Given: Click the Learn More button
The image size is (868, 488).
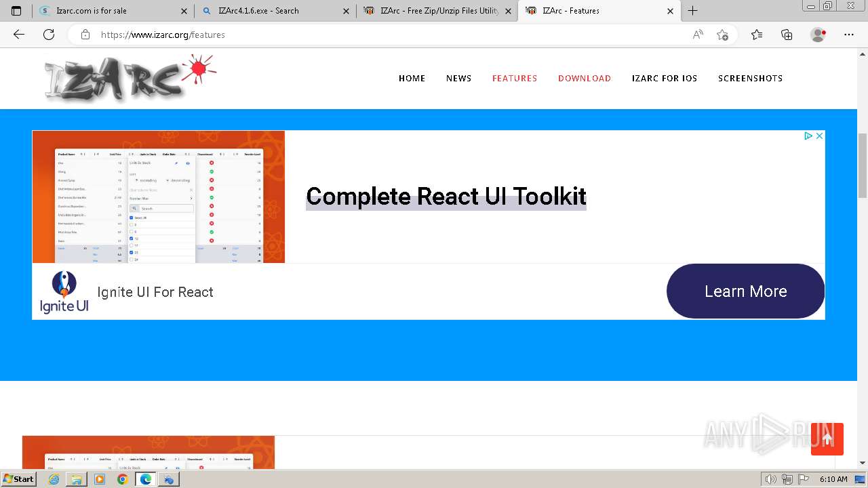Looking at the screenshot, I should click(745, 291).
